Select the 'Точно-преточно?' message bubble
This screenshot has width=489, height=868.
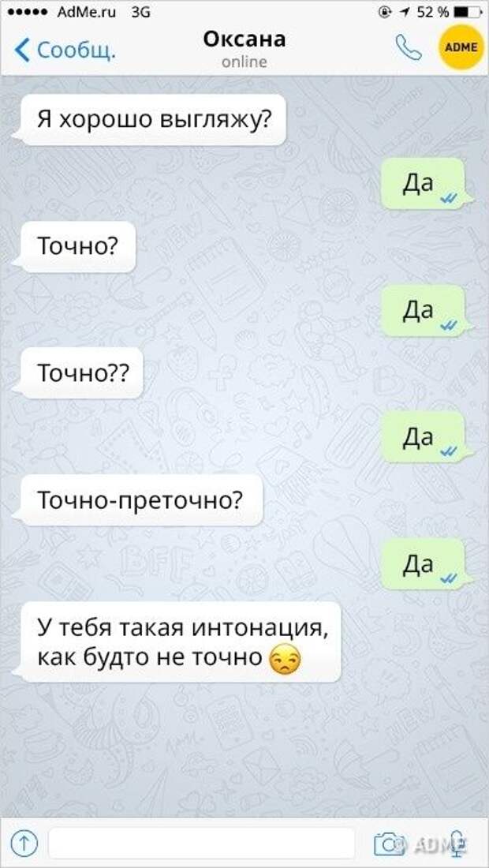(x=139, y=499)
